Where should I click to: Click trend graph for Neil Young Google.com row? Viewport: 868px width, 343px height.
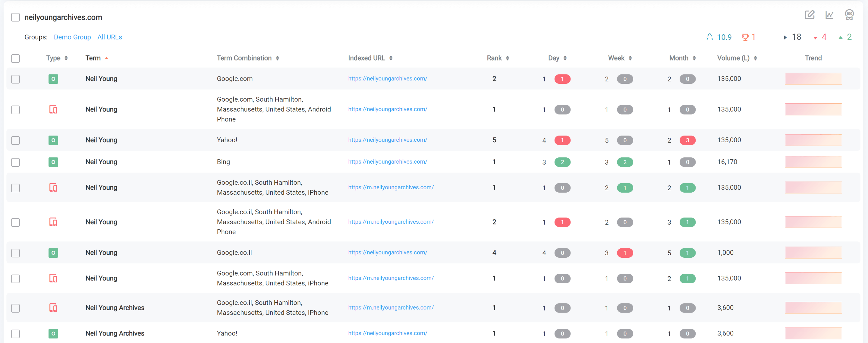(x=813, y=79)
